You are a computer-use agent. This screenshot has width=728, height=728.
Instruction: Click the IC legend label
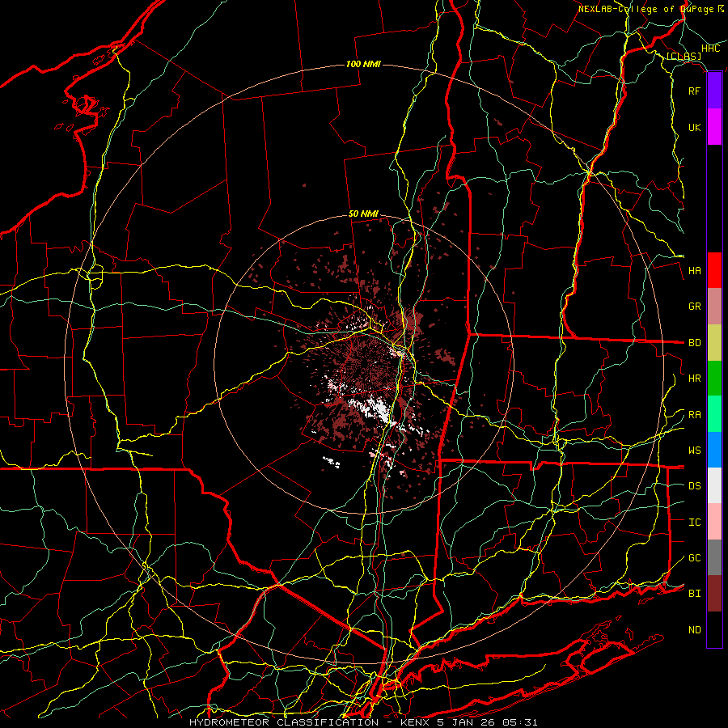pyautogui.click(x=695, y=523)
